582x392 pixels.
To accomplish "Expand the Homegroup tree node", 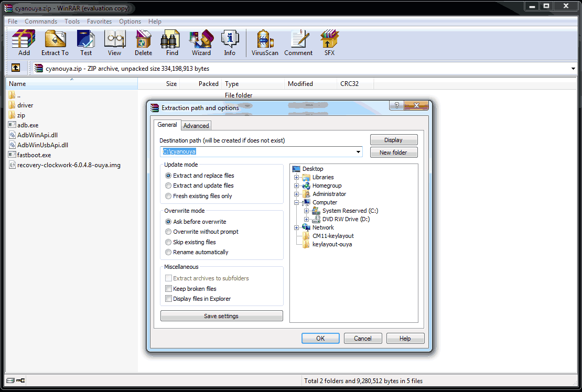I will point(296,186).
